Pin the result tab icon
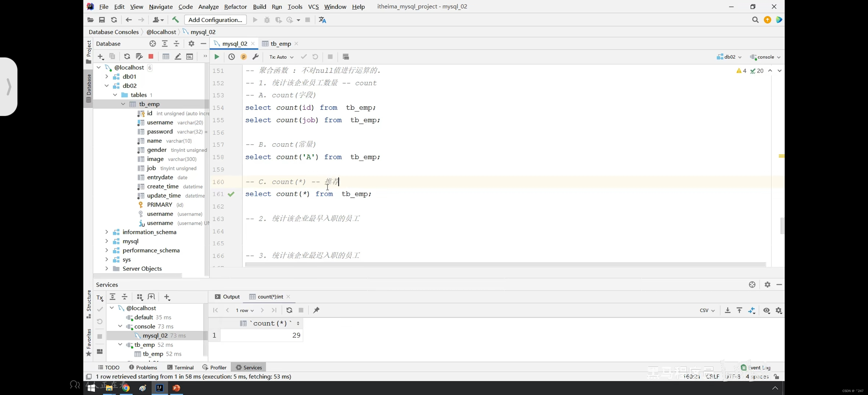Viewport: 868px width, 395px height. pos(316,310)
